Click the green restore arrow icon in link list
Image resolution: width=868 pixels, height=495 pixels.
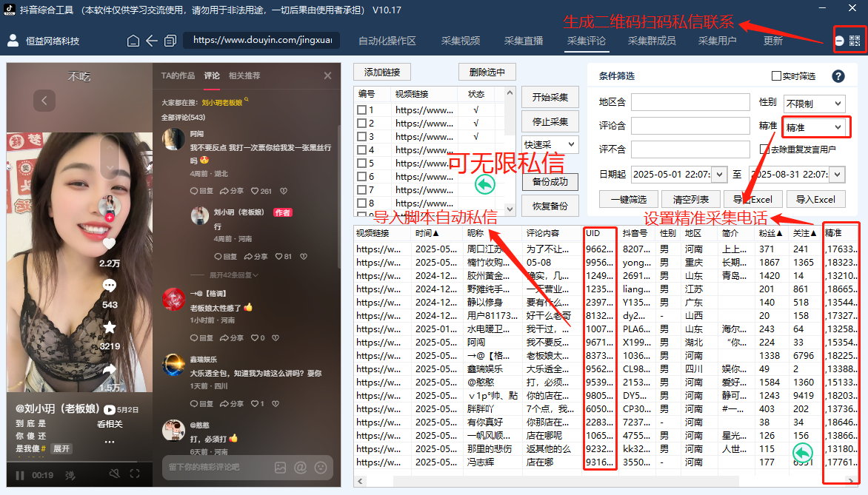[x=486, y=184]
